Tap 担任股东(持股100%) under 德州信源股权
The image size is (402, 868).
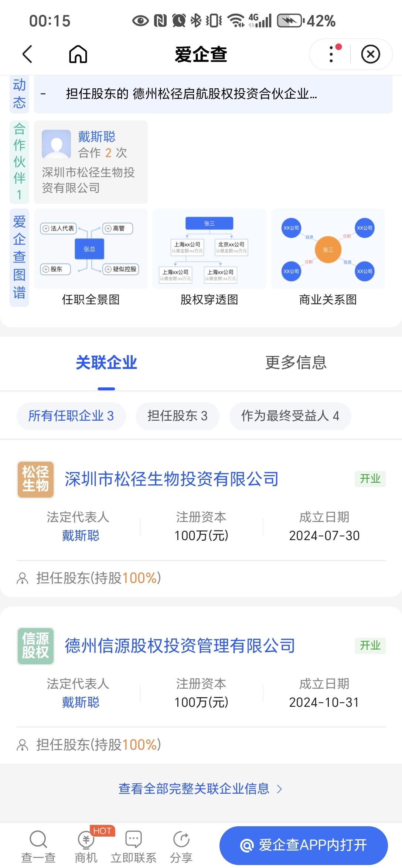(99, 745)
